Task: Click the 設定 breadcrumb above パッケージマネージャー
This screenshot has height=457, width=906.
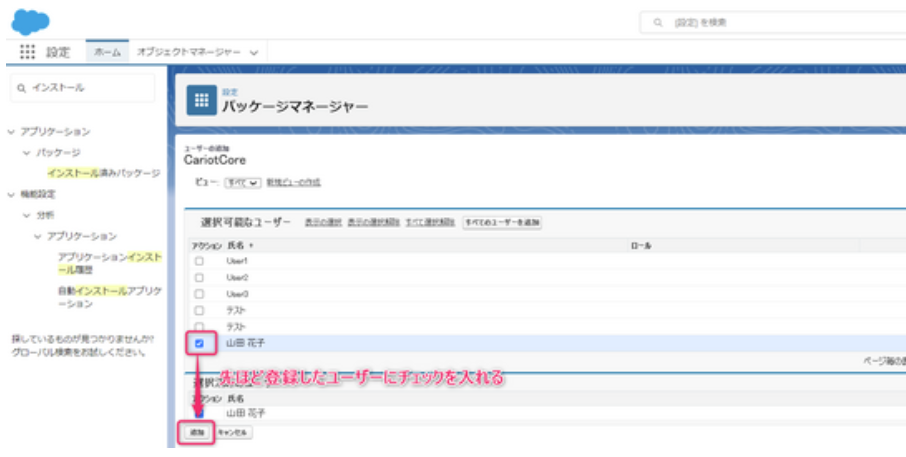Action: pos(230,92)
